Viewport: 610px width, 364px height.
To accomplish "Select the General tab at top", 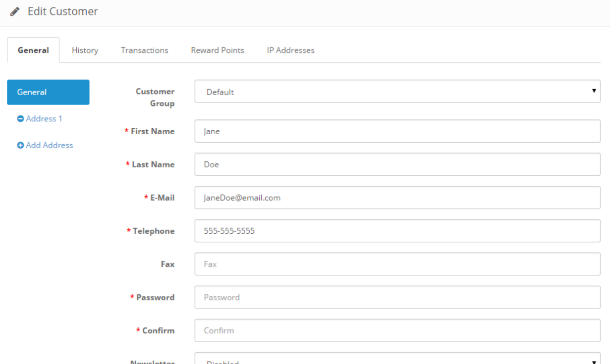I will click(33, 50).
